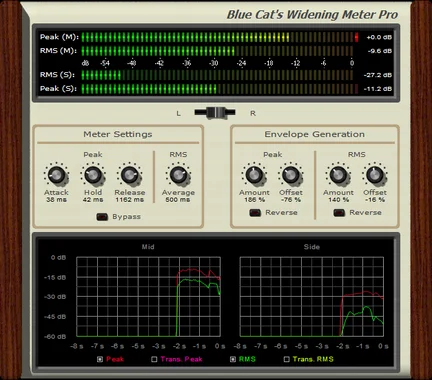Click the red clip indicator on Peak (M)
This screenshot has height=380, width=432.
[x=356, y=37]
